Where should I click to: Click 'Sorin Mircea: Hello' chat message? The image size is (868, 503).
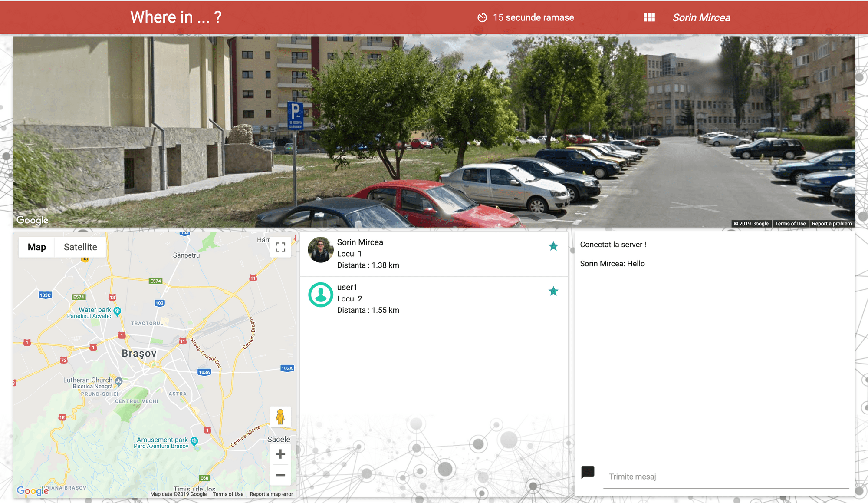tap(612, 264)
